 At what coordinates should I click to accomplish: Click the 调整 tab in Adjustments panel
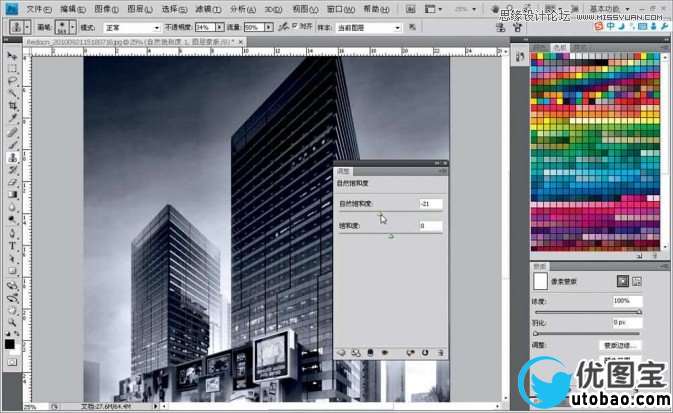[x=343, y=171]
